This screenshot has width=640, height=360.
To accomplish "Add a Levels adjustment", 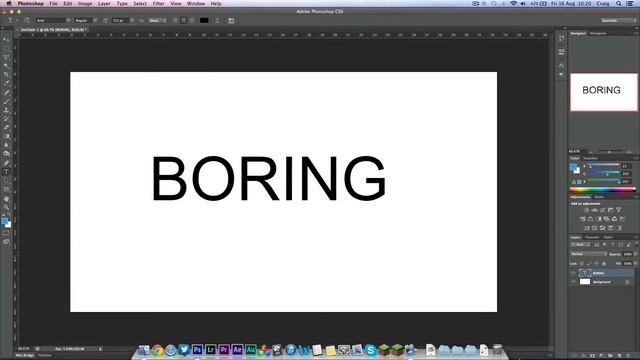I will pyautogui.click(x=594, y=210).
